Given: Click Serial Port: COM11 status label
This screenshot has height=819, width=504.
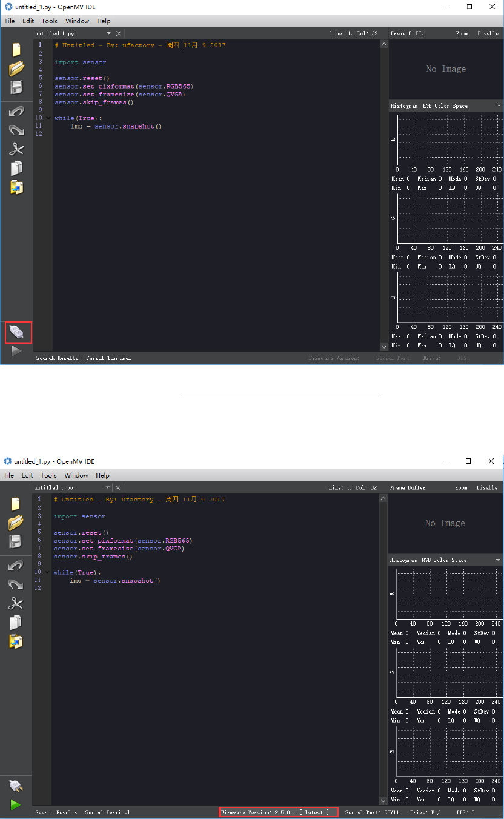Looking at the screenshot, I should pos(372,812).
